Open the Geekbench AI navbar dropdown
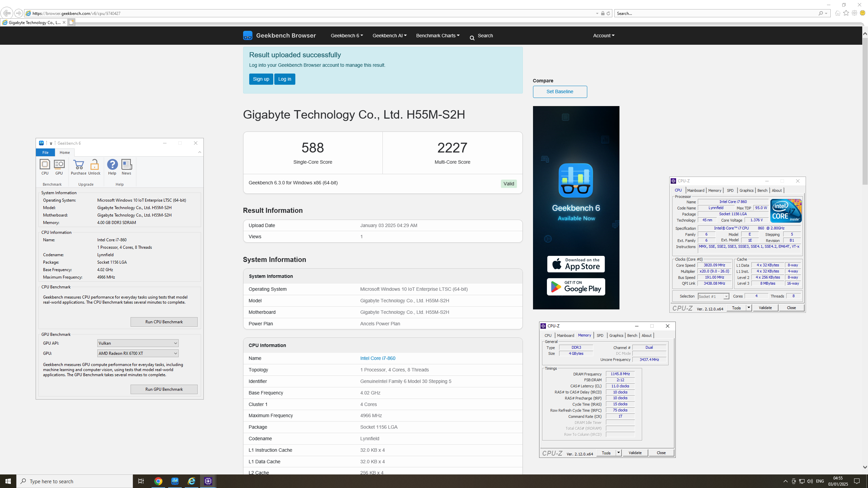 pyautogui.click(x=390, y=36)
